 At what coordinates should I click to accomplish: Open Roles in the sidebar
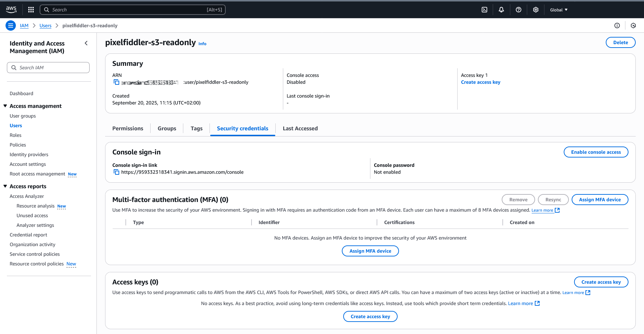point(16,135)
